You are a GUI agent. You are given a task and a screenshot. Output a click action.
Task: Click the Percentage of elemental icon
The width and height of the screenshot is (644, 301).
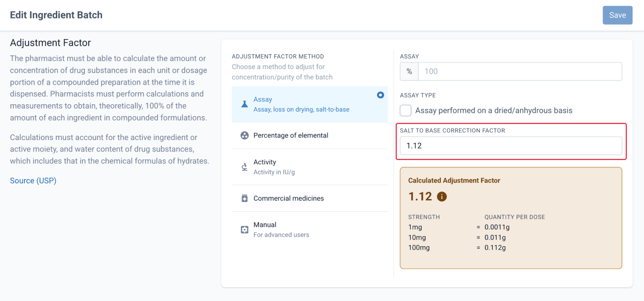[244, 136]
